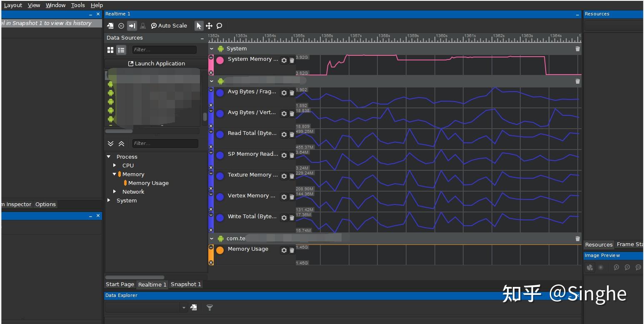Click the pink System Memory color swatch
Image resolution: width=644 pixels, height=324 pixels.
click(x=220, y=60)
